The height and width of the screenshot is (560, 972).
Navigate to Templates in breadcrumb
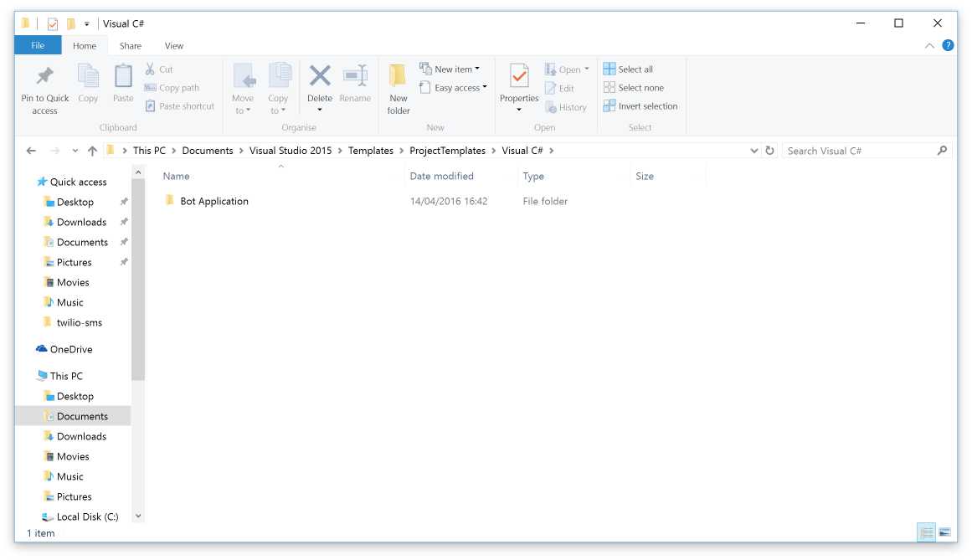[x=371, y=151]
